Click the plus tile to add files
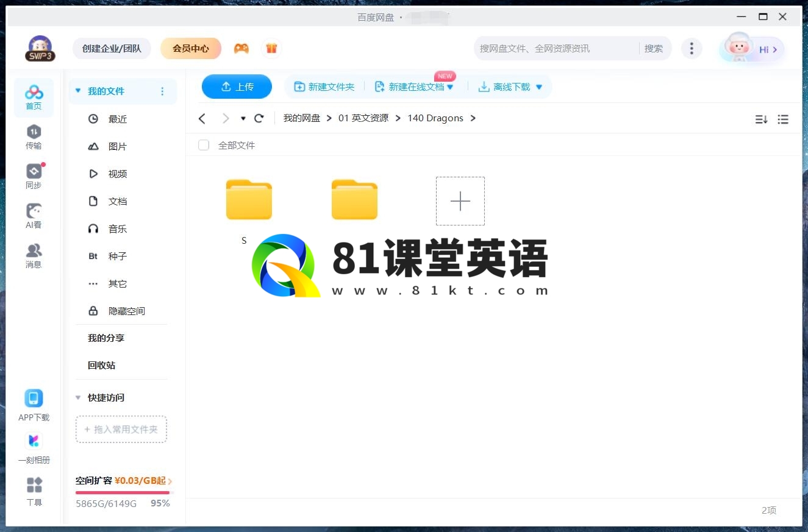808x532 pixels. tap(460, 201)
